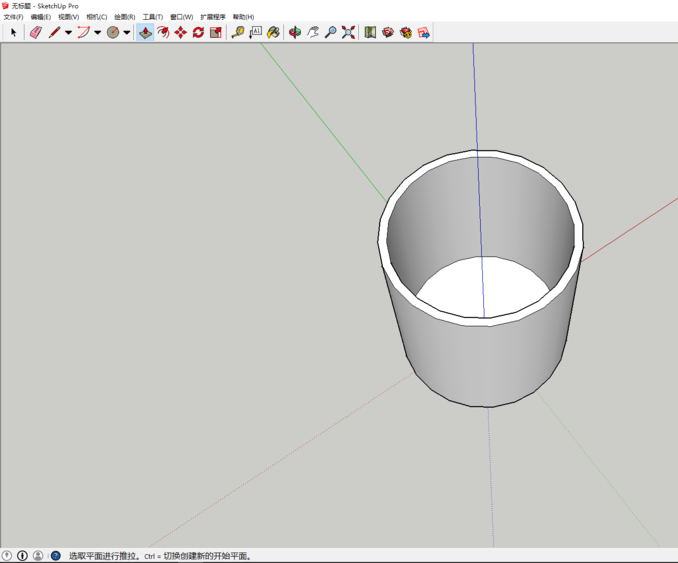Click the credits info status icon
This screenshot has width=678, height=563.
(x=22, y=556)
